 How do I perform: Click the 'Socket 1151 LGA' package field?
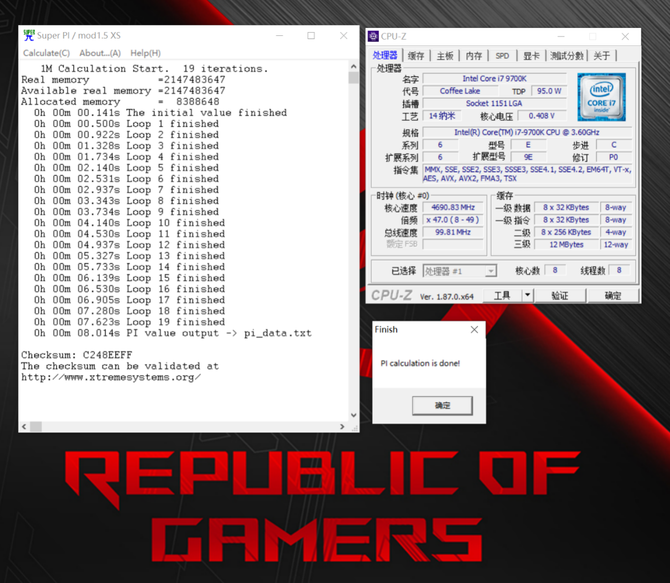pos(494,103)
